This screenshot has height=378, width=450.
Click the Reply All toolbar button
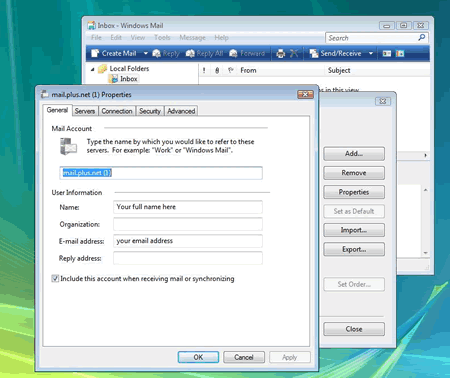tap(204, 53)
